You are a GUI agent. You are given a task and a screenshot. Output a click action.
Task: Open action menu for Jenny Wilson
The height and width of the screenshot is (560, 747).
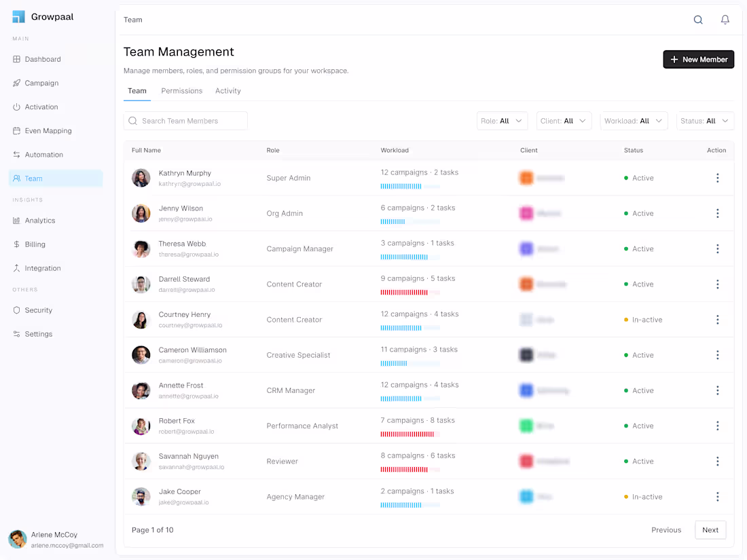[x=718, y=213]
